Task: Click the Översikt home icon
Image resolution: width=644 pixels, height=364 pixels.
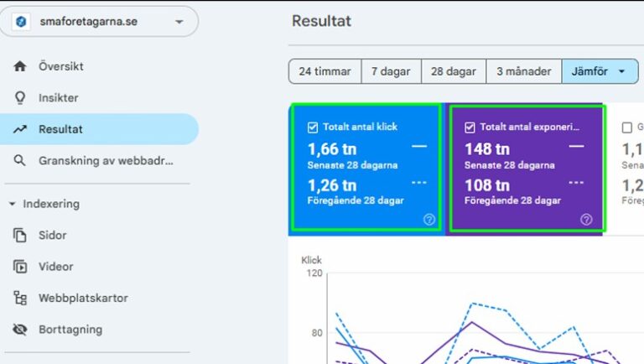Action: point(20,66)
